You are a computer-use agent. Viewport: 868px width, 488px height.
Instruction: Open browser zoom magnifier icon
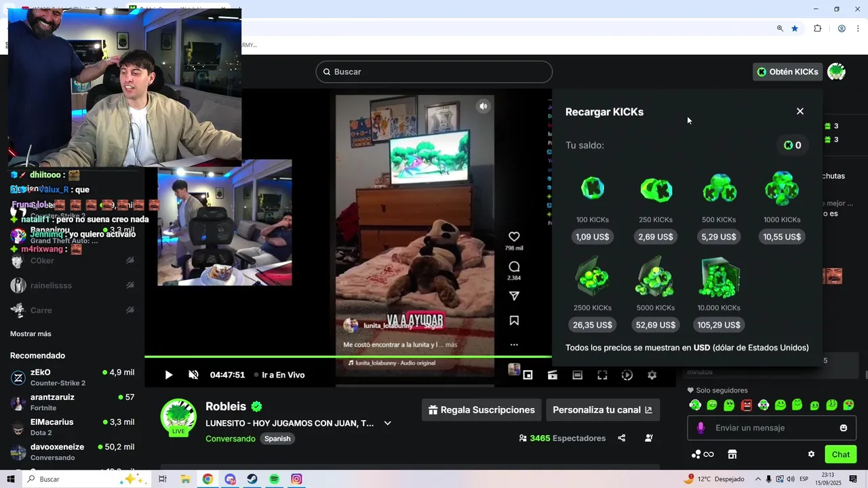(780, 28)
